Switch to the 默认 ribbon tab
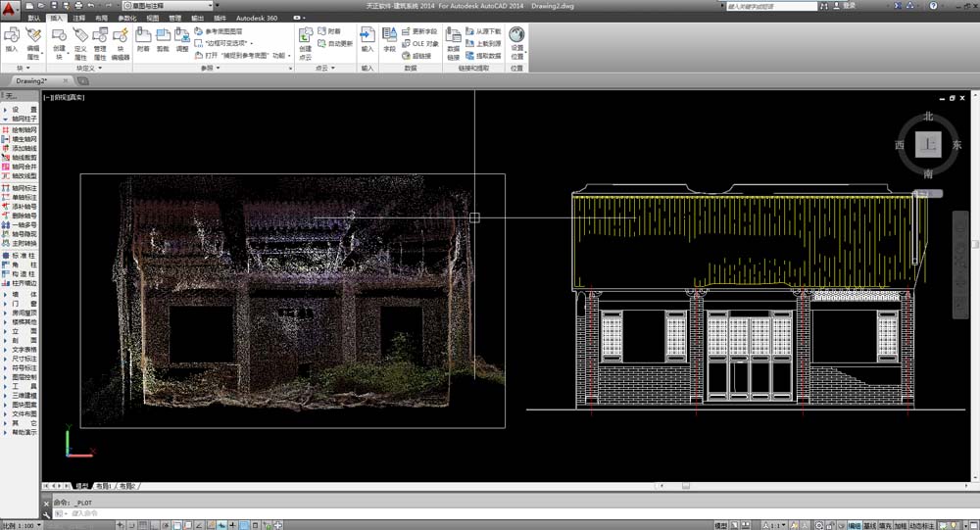980x530 pixels. click(34, 19)
